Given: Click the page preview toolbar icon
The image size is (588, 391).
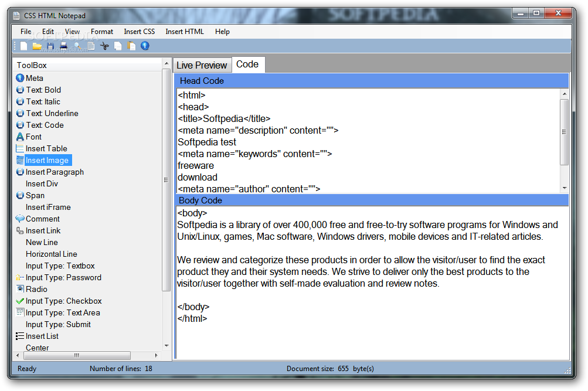Looking at the screenshot, I should point(91,46).
